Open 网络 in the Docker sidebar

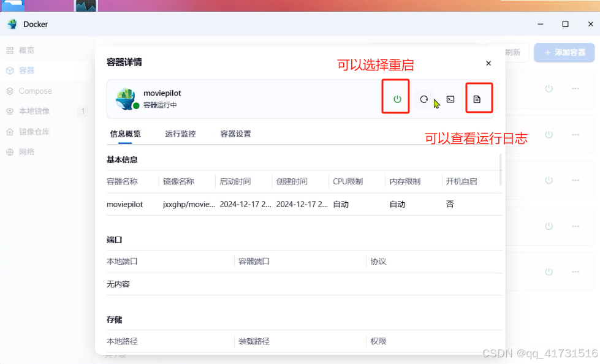(x=26, y=152)
